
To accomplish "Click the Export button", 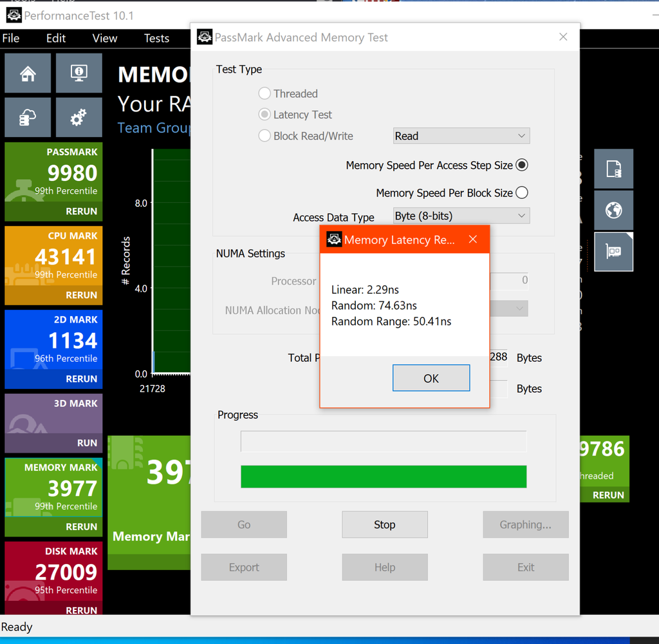I will pos(244,567).
